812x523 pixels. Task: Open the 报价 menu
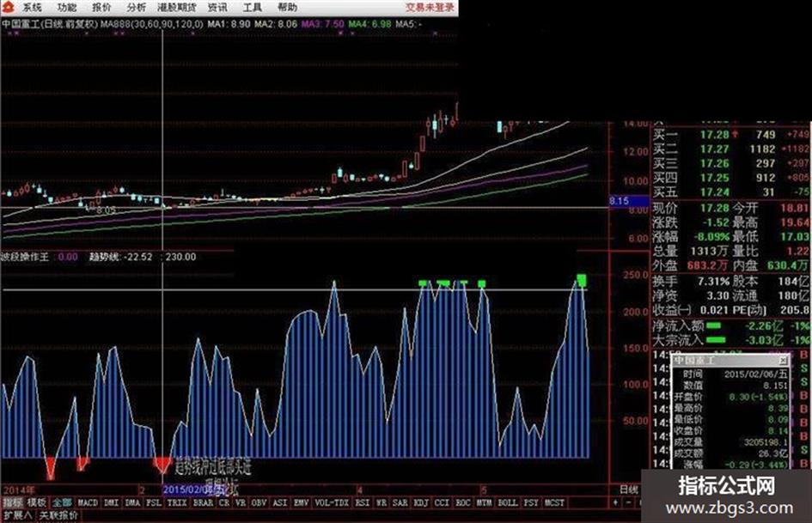[101, 7]
